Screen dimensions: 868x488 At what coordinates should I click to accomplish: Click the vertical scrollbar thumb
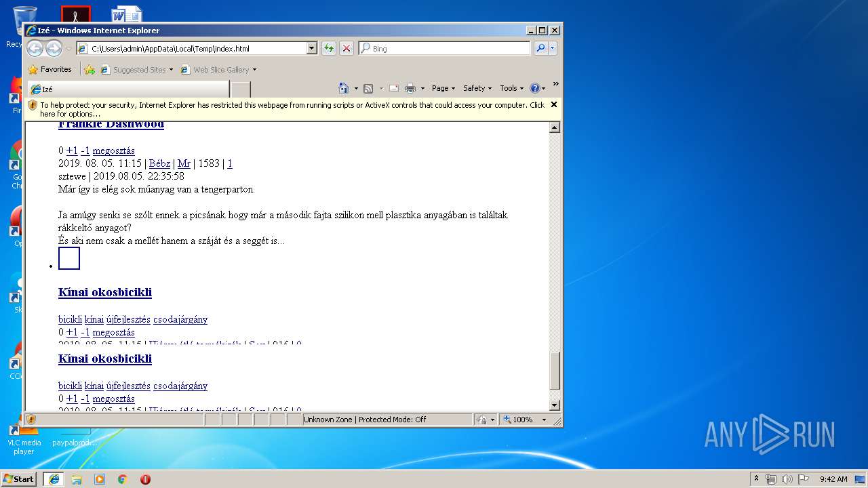tap(555, 371)
